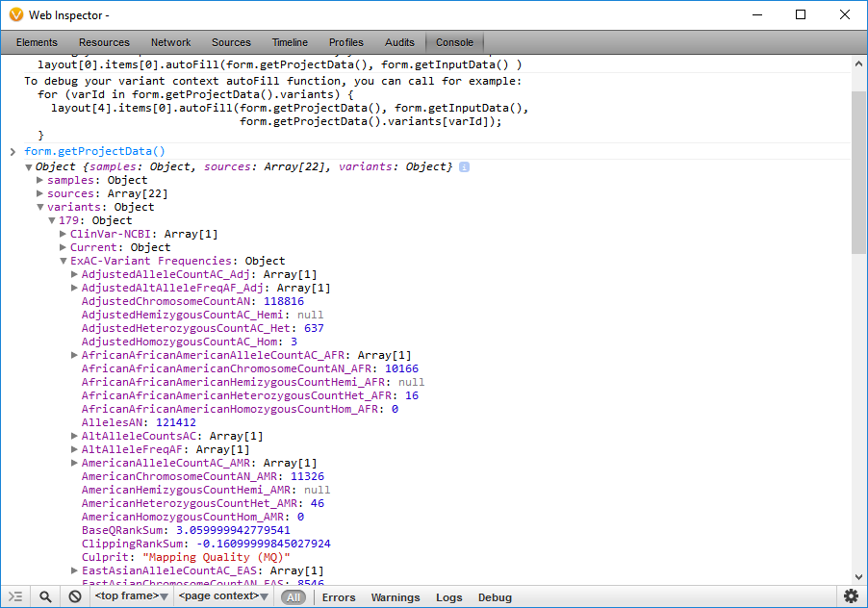The image size is (868, 608).
Task: Select the All filter pill
Action: (294, 597)
